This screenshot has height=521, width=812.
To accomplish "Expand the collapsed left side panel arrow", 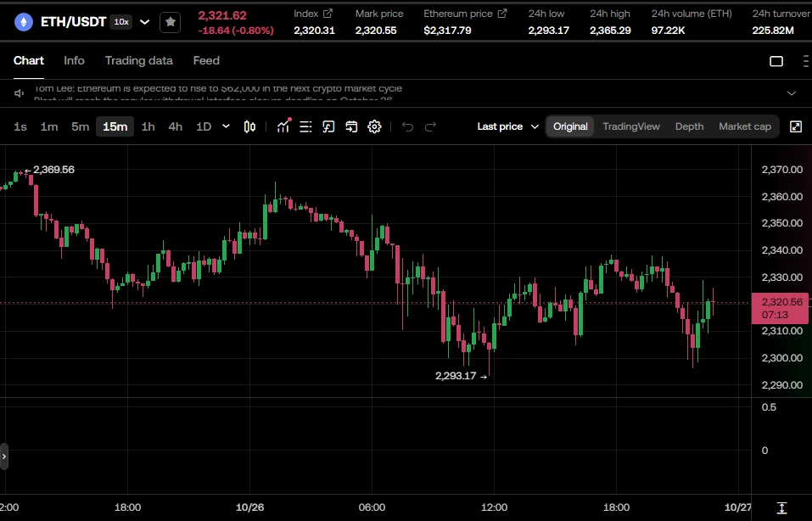I will click(x=4, y=457).
